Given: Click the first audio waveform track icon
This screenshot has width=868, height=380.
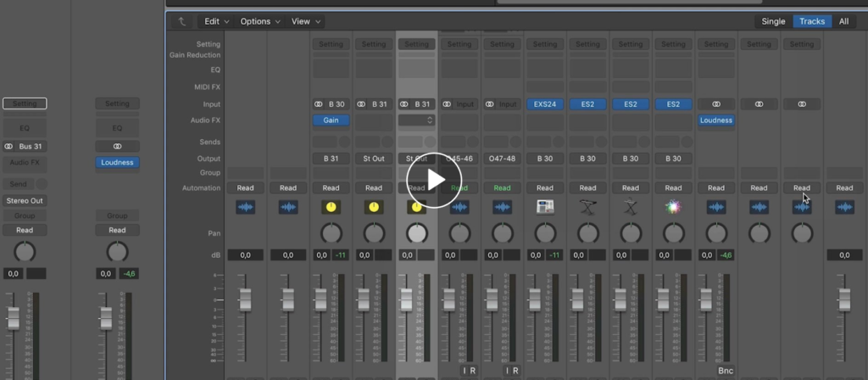Looking at the screenshot, I should click(x=245, y=207).
